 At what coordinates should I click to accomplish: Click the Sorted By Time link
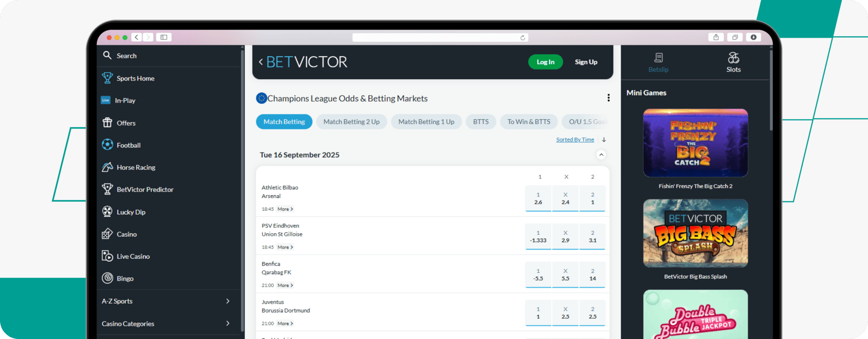pos(575,140)
